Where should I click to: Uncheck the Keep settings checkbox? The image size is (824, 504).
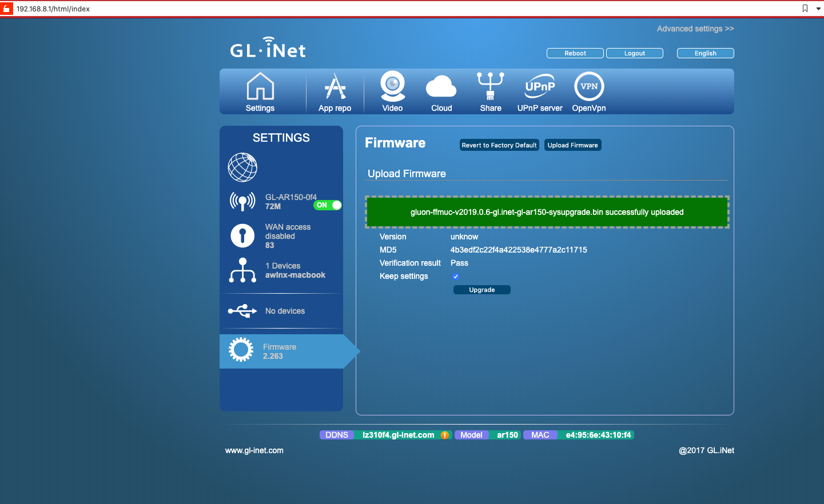pyautogui.click(x=456, y=277)
